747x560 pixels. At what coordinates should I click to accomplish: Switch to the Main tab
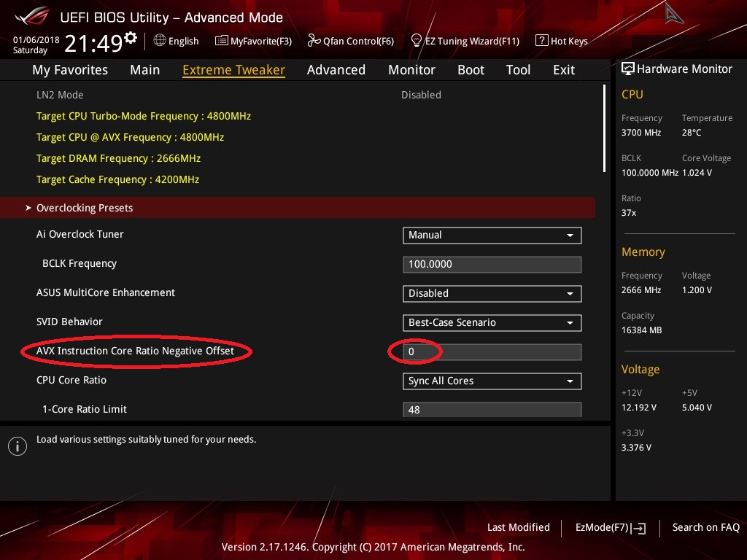point(145,70)
